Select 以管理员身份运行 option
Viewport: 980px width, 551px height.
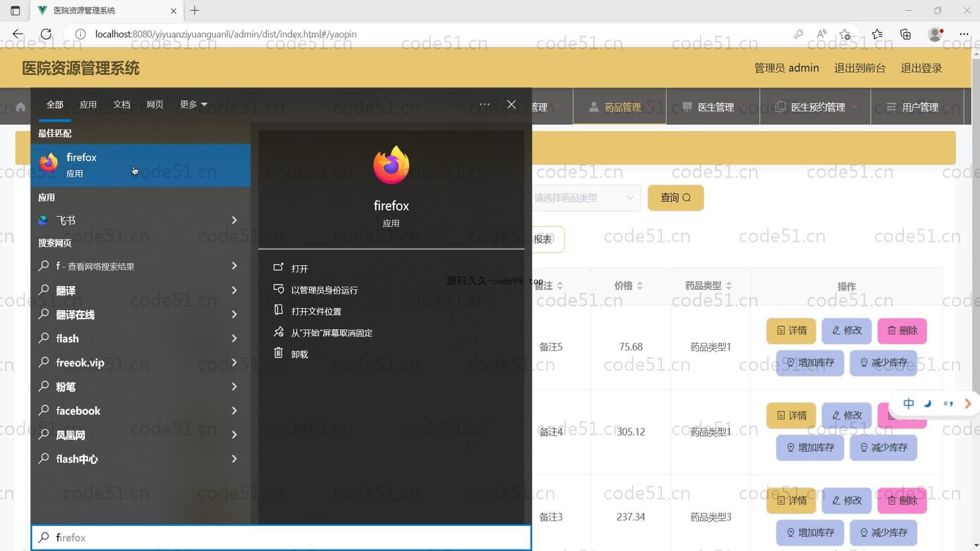coord(324,290)
